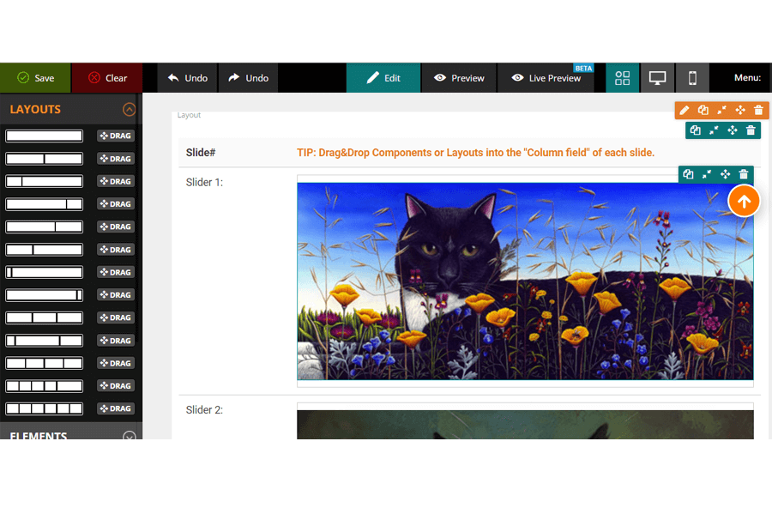This screenshot has width=772, height=532.
Task: Click DRAG button for single-column layout
Action: click(116, 136)
